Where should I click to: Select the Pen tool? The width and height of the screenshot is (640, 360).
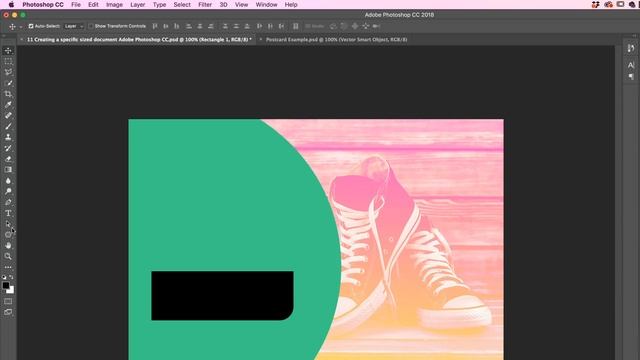(x=8, y=202)
